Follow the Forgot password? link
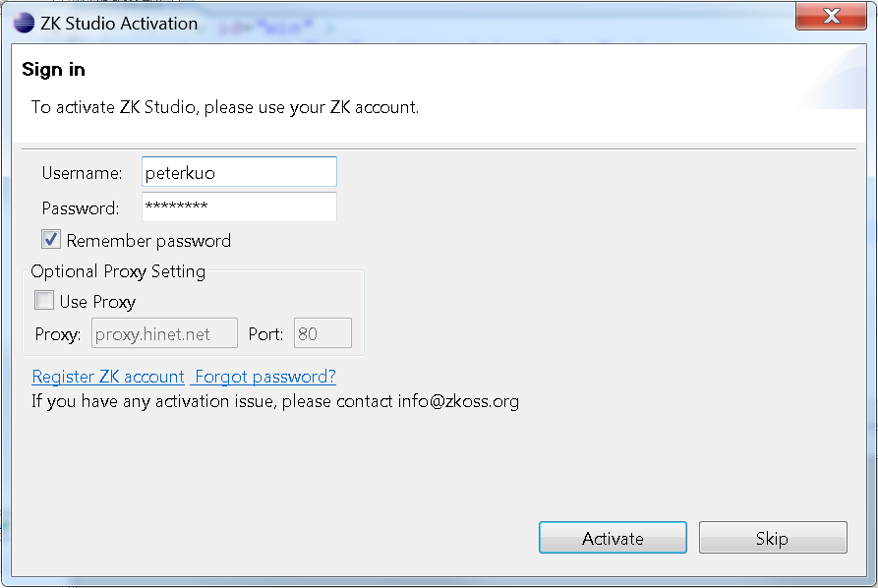 click(x=265, y=377)
